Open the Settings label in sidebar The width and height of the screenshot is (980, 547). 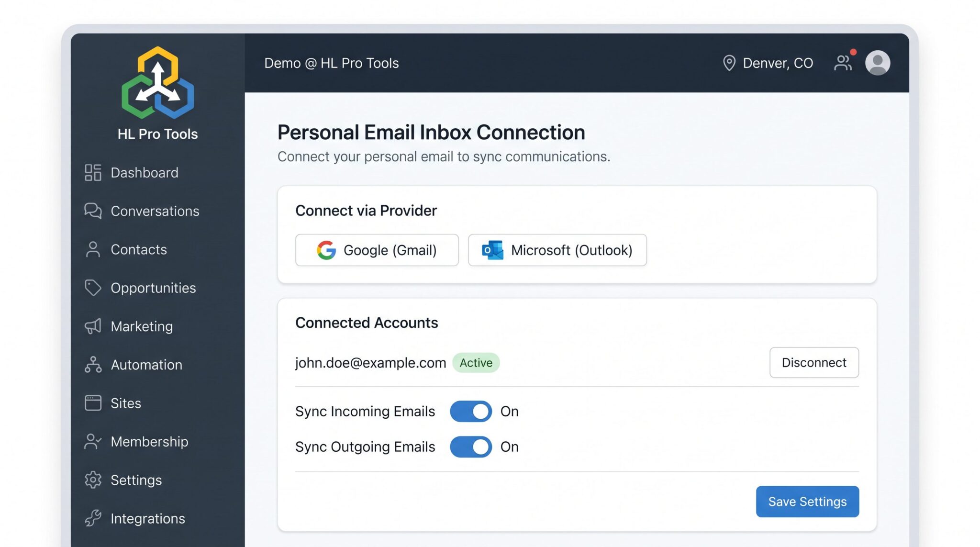(x=136, y=480)
